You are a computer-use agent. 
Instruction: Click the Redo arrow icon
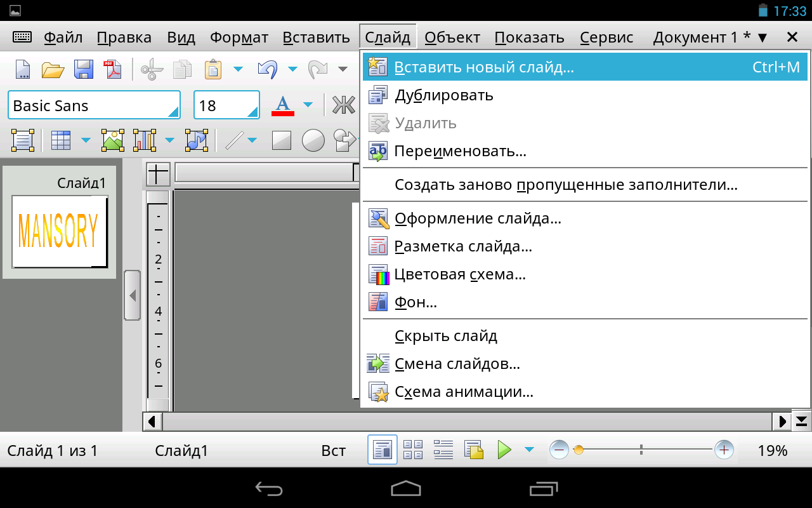click(x=317, y=69)
